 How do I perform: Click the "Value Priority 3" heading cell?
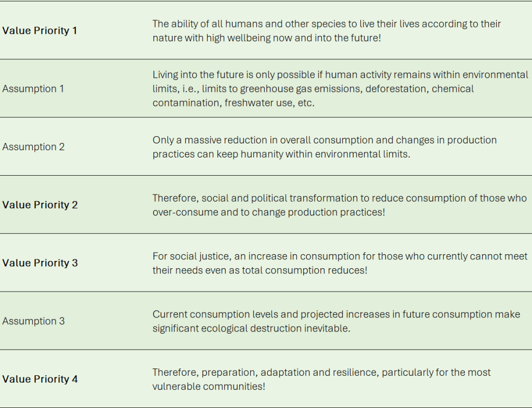[x=40, y=263]
